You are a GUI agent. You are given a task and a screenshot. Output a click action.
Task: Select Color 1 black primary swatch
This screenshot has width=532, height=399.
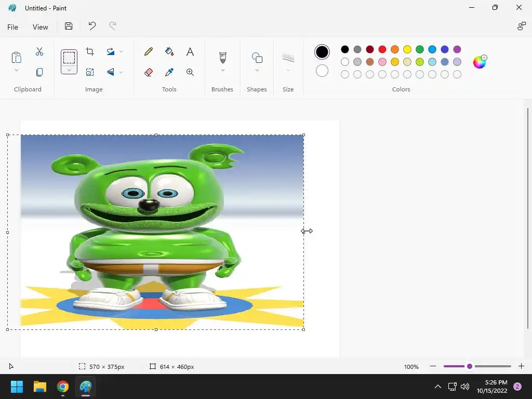point(322,52)
